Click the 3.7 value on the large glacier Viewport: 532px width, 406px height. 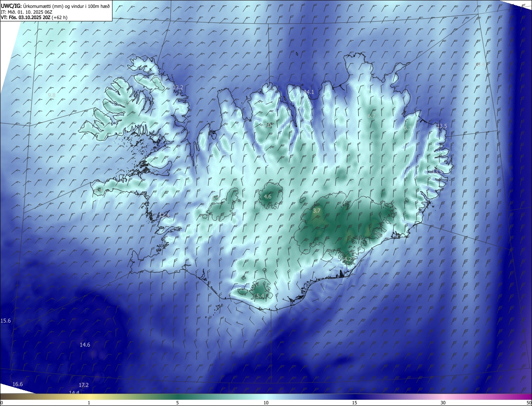tap(317, 211)
